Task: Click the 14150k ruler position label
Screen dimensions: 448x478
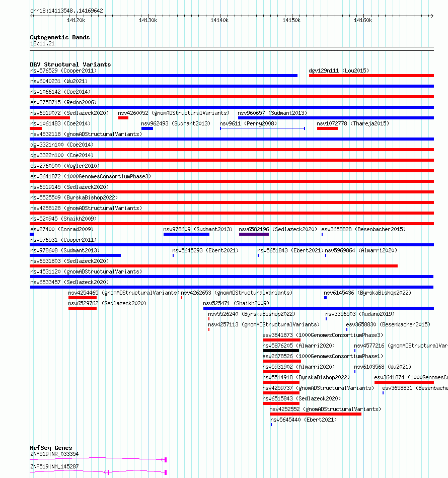Action: tap(291, 21)
